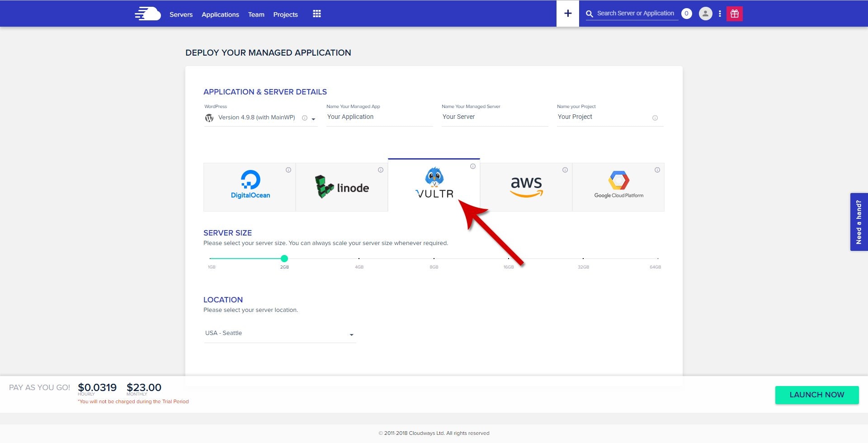868x443 pixels.
Task: Click the add new server plus icon
Action: coord(567,13)
